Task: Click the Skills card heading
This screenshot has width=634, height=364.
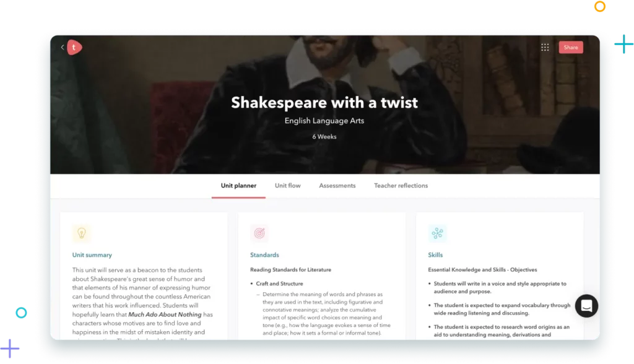Action: coord(435,255)
